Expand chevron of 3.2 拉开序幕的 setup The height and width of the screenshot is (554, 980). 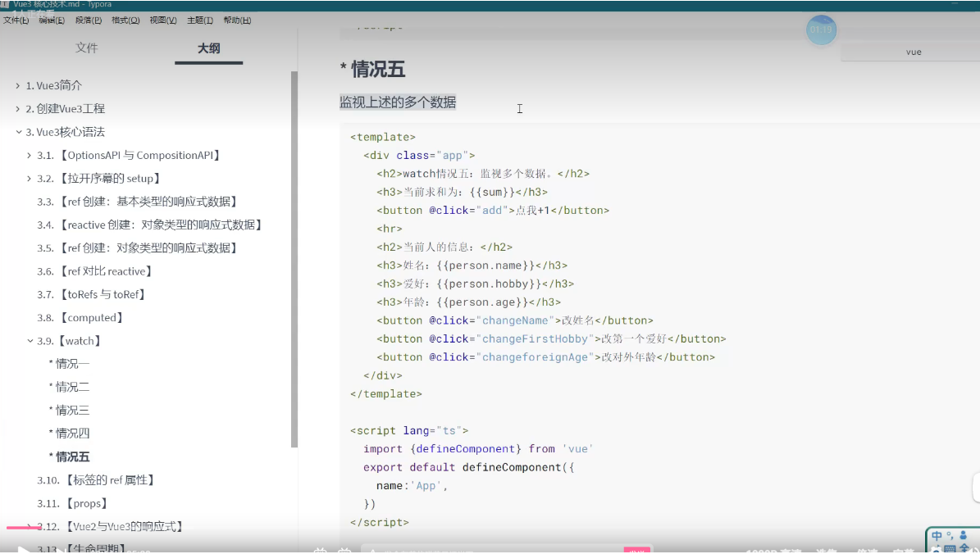(x=30, y=178)
